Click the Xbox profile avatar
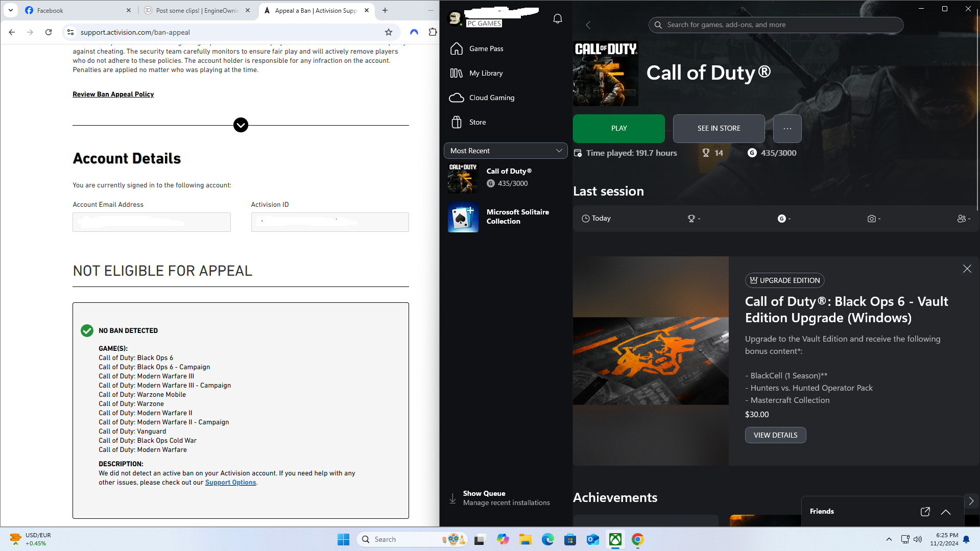Viewport: 980px width, 551px height. [455, 18]
